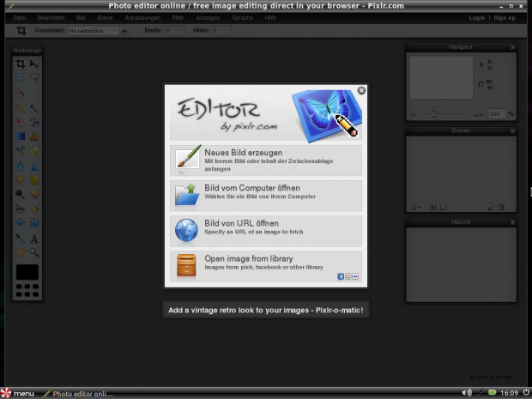Open the taskbar menu button
Image resolution: width=532 pixels, height=399 pixels.
17,393
